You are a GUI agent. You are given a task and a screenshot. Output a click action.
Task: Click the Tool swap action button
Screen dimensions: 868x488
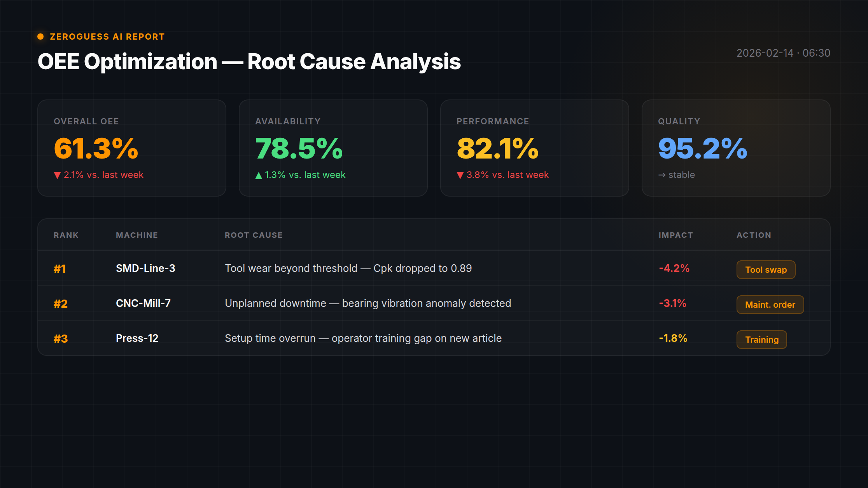(765, 269)
